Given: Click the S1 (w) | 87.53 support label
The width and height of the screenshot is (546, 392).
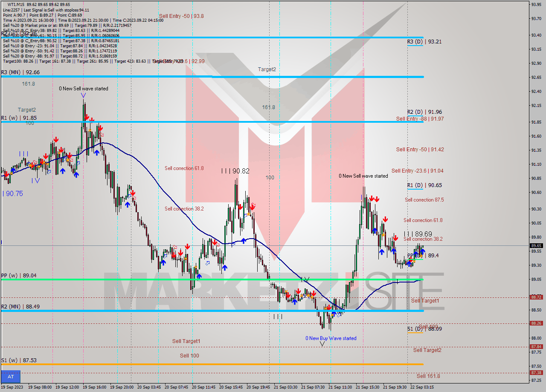Looking at the screenshot, I should (19, 360).
